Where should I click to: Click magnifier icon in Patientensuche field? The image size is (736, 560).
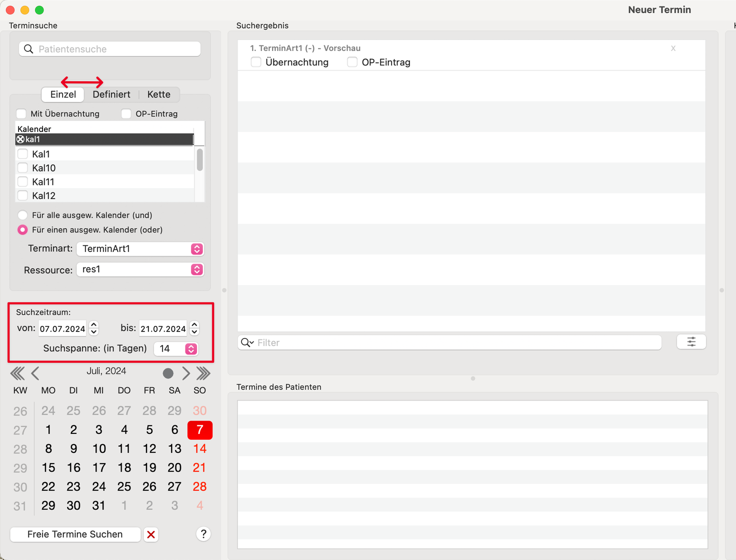pos(29,49)
